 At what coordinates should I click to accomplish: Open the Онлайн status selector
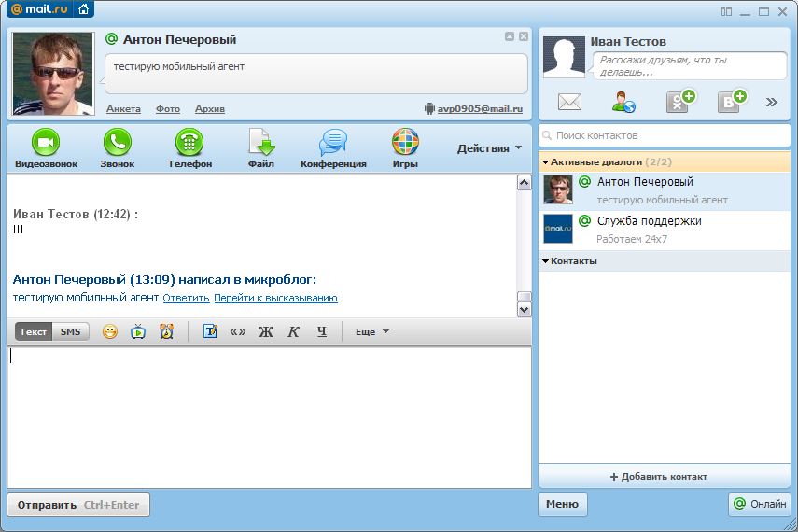[x=760, y=504]
